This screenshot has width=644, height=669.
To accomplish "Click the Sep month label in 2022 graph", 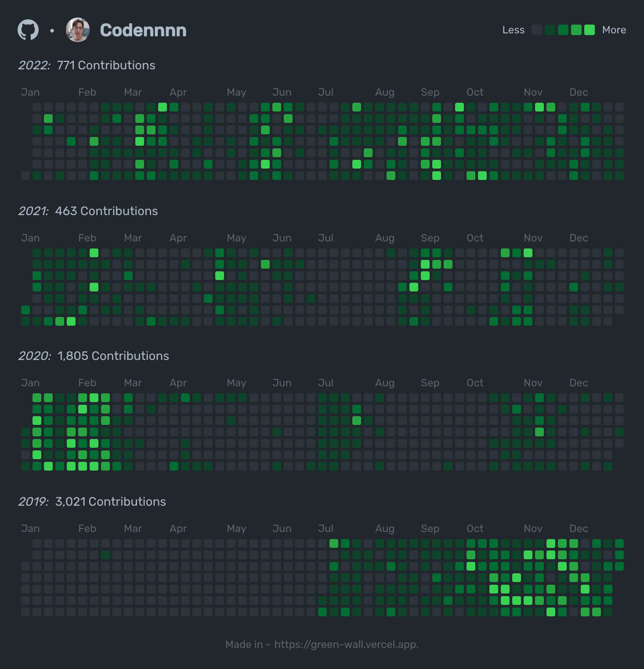I will [430, 92].
